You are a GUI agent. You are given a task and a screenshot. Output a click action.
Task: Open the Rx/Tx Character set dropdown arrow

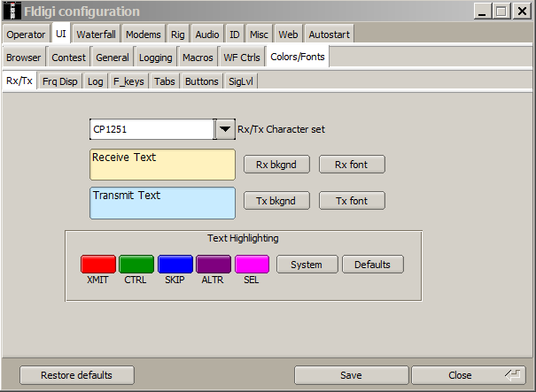click(x=224, y=129)
